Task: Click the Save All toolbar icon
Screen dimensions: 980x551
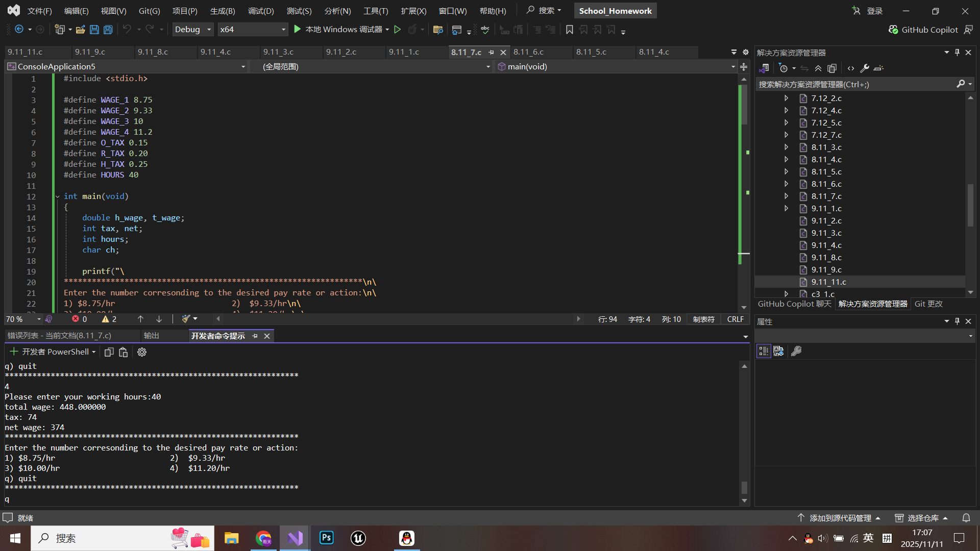Action: coord(108,30)
